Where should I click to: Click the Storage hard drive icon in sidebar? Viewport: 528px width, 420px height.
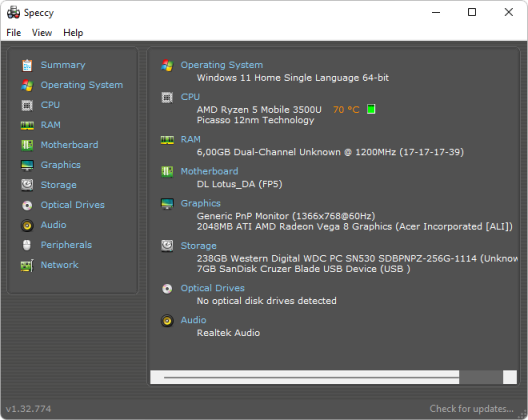point(27,185)
